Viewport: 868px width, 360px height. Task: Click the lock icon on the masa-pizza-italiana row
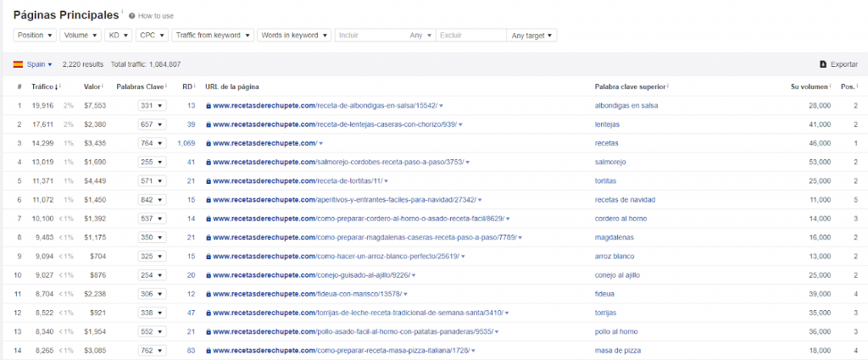click(x=209, y=350)
